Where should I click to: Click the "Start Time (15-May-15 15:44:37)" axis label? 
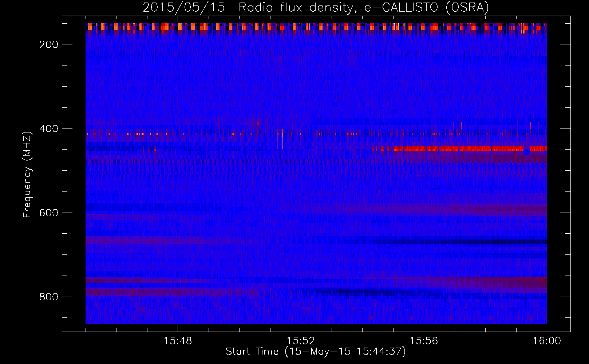click(x=316, y=352)
